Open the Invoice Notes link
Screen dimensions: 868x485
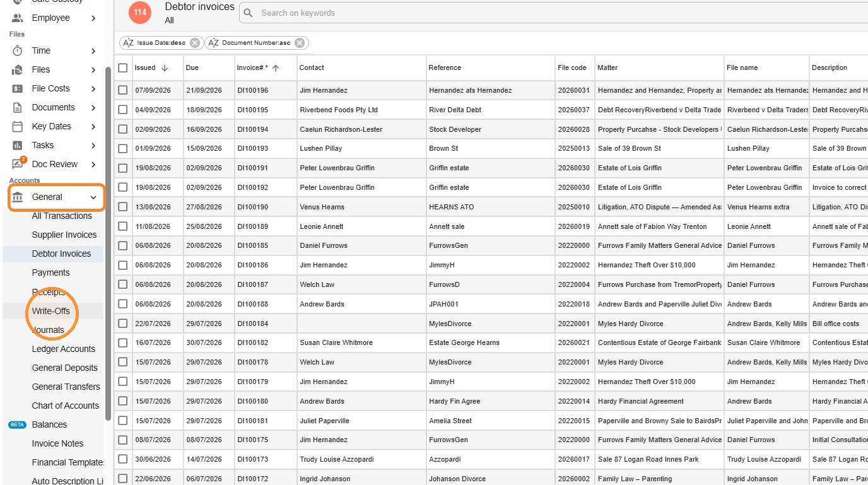point(57,443)
